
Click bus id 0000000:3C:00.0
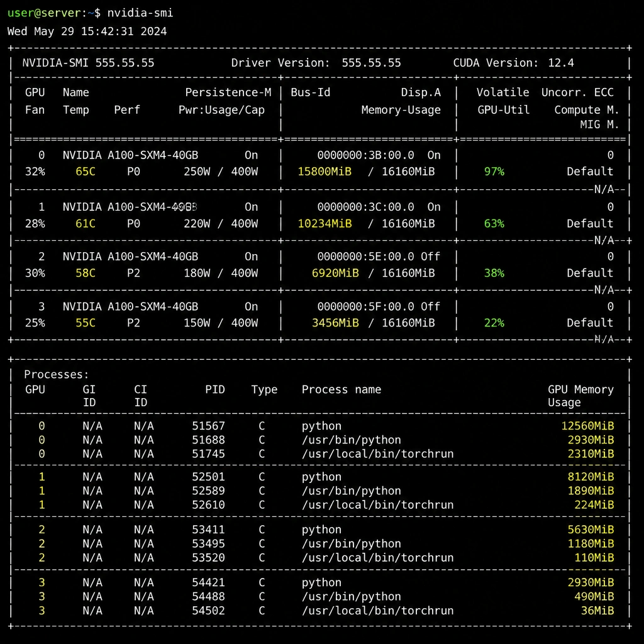click(365, 207)
